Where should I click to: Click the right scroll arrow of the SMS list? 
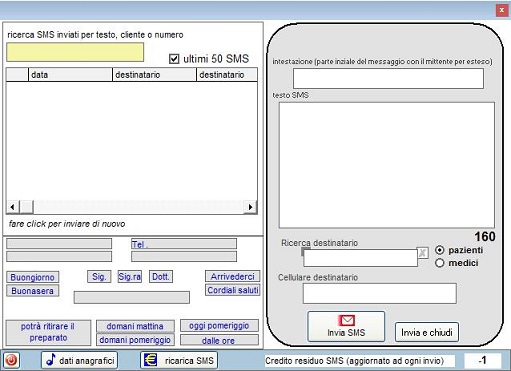250,207
